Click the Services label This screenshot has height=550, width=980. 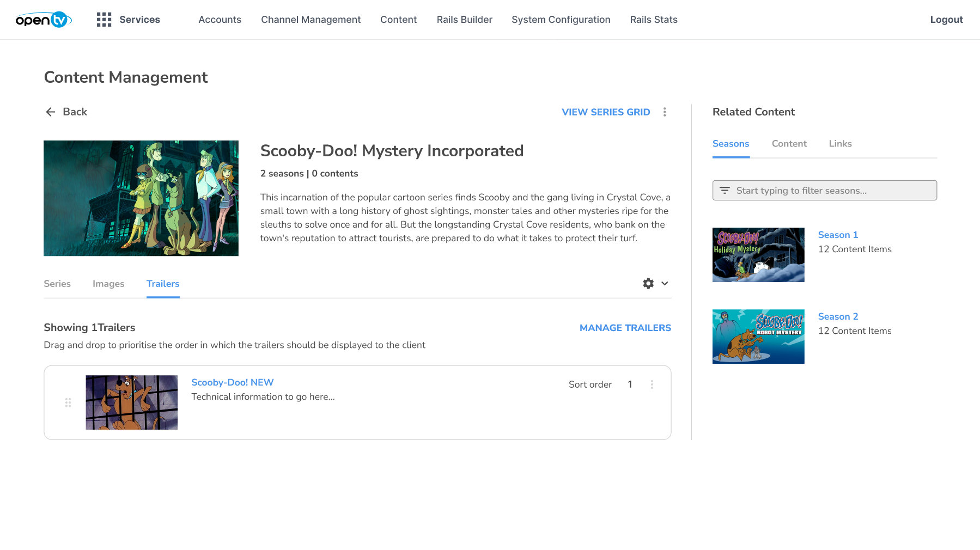pyautogui.click(x=139, y=20)
